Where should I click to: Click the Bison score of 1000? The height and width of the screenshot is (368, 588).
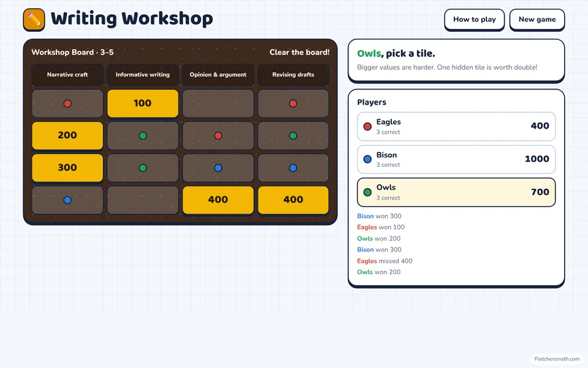point(537,159)
